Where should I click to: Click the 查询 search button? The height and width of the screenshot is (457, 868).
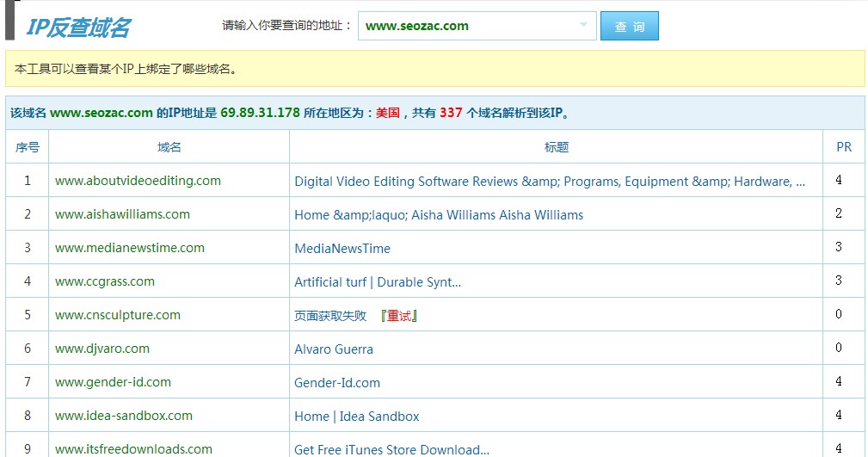(x=629, y=26)
